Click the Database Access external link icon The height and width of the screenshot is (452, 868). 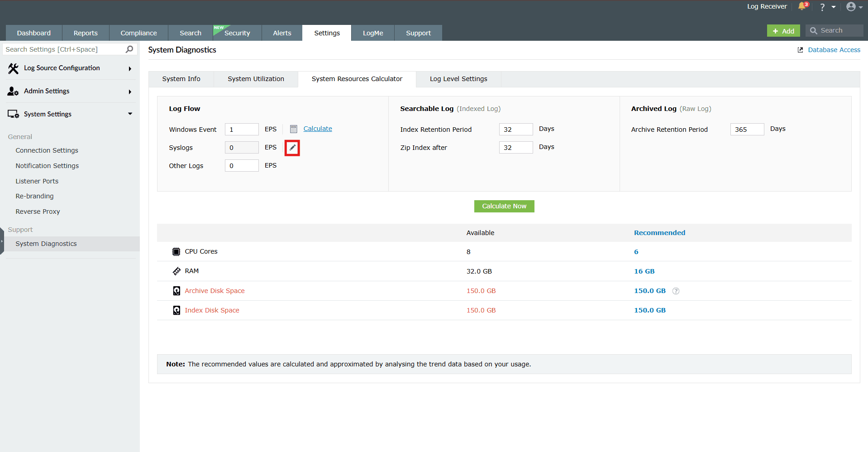(800, 50)
